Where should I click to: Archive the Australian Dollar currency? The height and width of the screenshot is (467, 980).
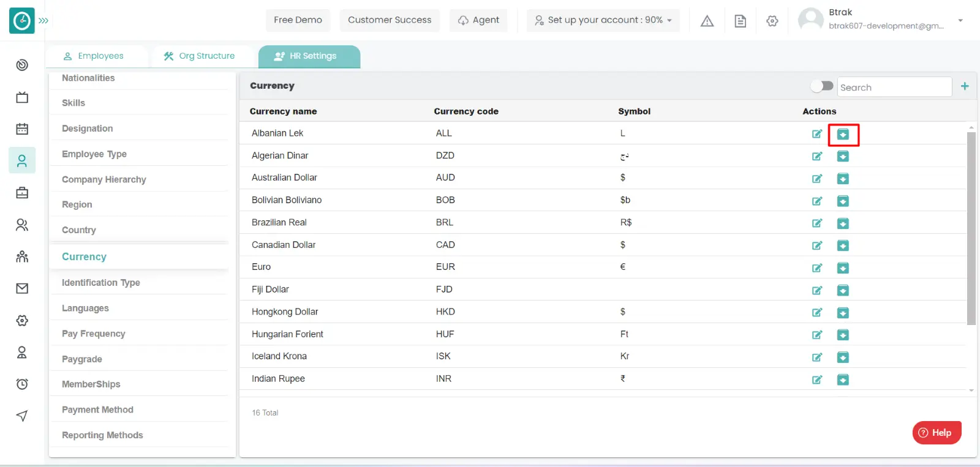coord(843,179)
